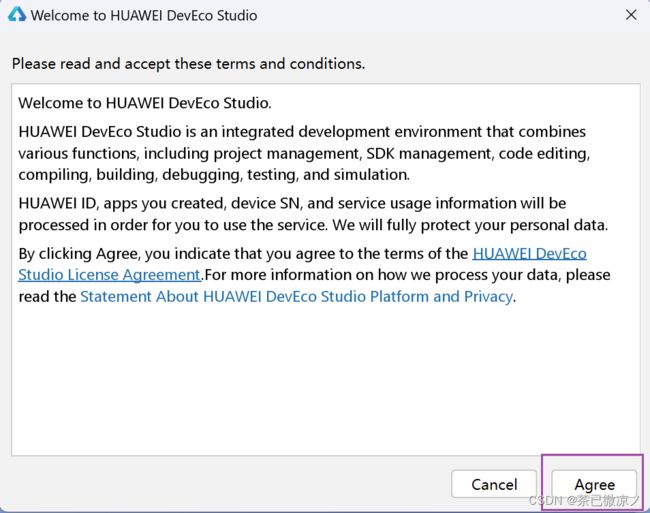Click the 'Welcome to HUAWEI DevEco Studio' window title
Image resolution: width=650 pixels, height=513 pixels.
click(x=144, y=15)
